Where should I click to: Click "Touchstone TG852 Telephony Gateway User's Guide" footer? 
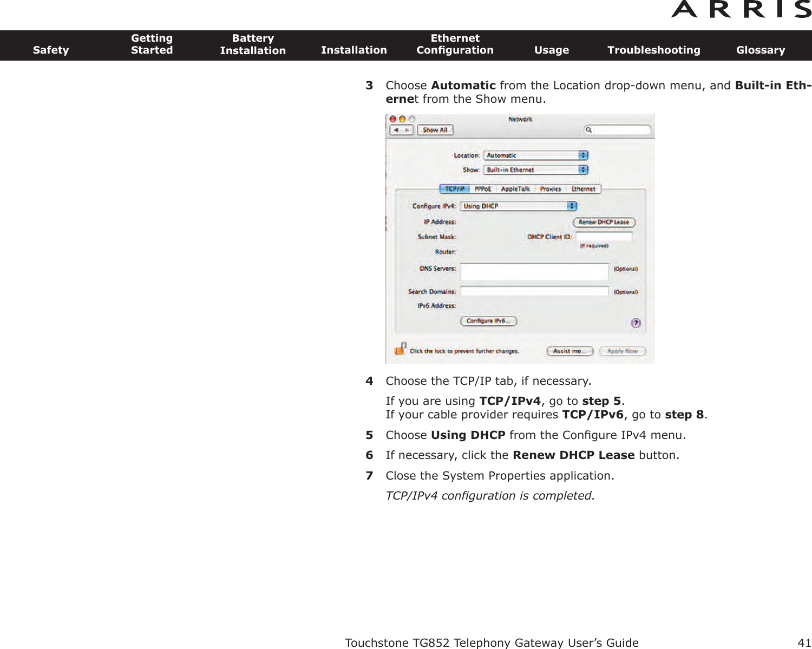tap(492, 643)
